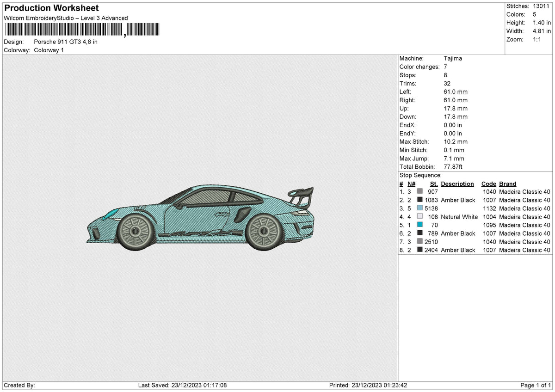This screenshot has height=392, width=555.
Task: Click the barcode under the Wilcom title
Action: pos(82,30)
